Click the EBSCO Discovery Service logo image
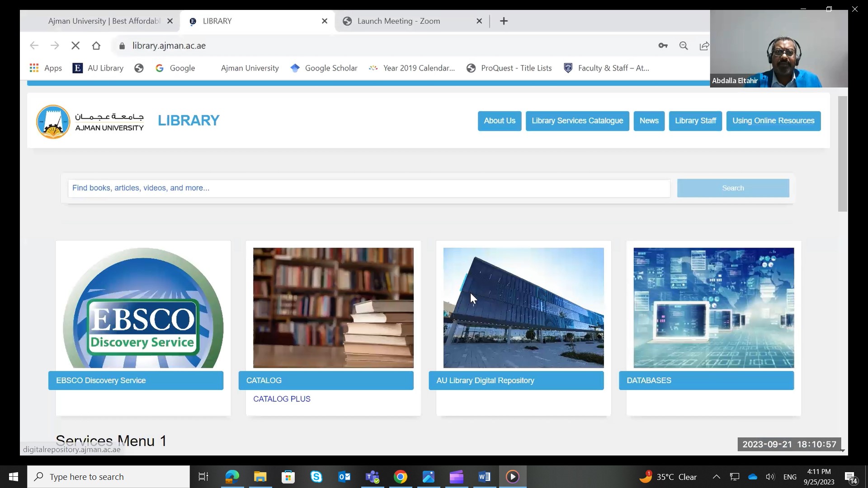The height and width of the screenshot is (488, 868). pos(143,308)
